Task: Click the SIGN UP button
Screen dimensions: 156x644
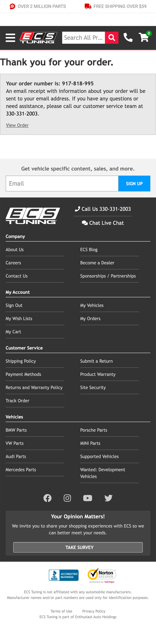Action: (x=134, y=183)
